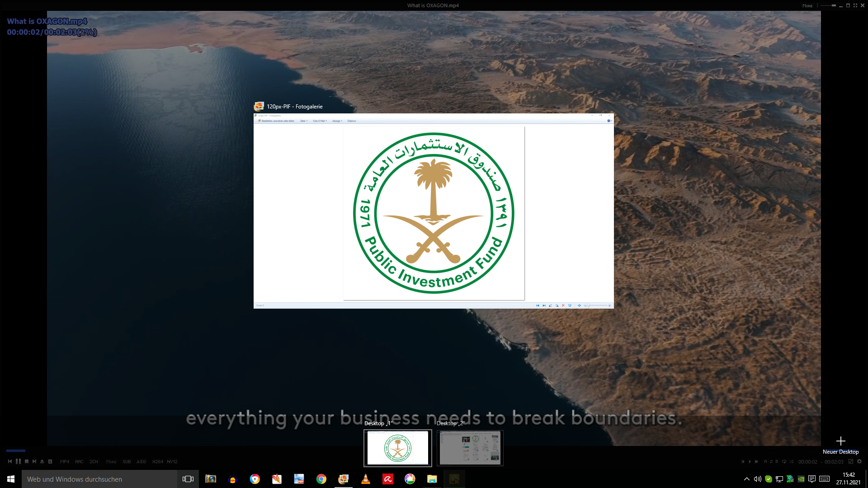Expand hidden system tray icons chevron
This screenshot has width=868, height=488.
(x=746, y=479)
